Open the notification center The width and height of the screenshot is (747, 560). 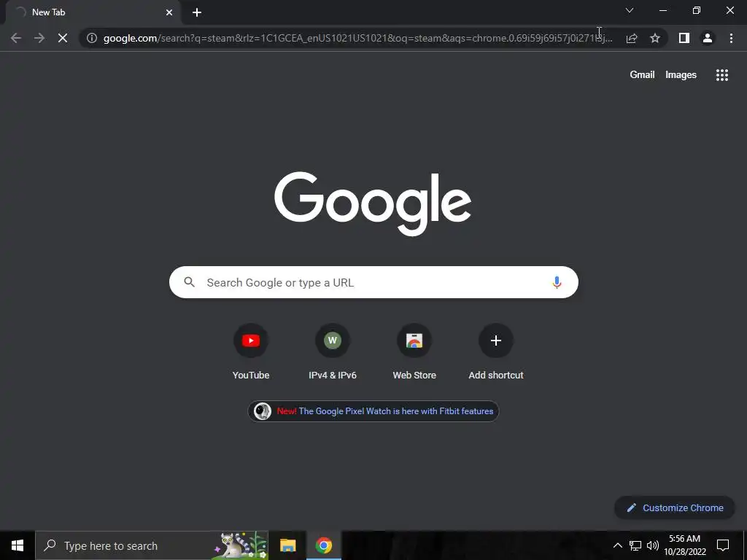click(x=723, y=545)
